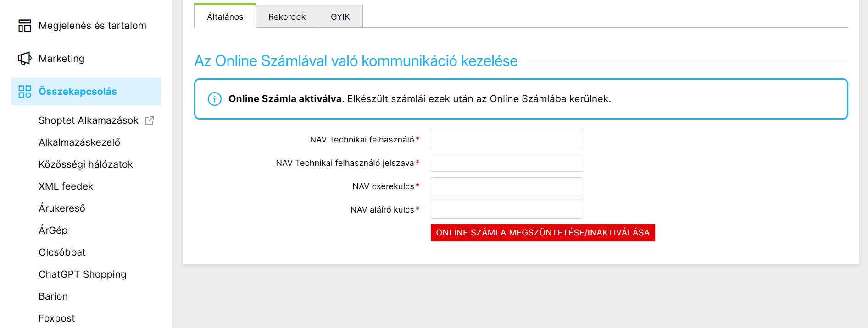
Task: Click the NAV aláíró kulcs input
Action: pyautogui.click(x=506, y=210)
